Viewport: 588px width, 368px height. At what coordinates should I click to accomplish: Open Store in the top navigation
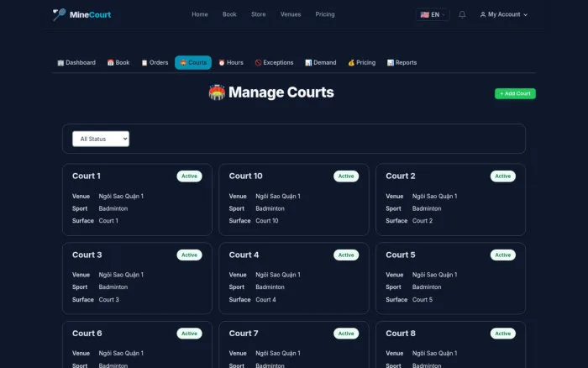(259, 14)
